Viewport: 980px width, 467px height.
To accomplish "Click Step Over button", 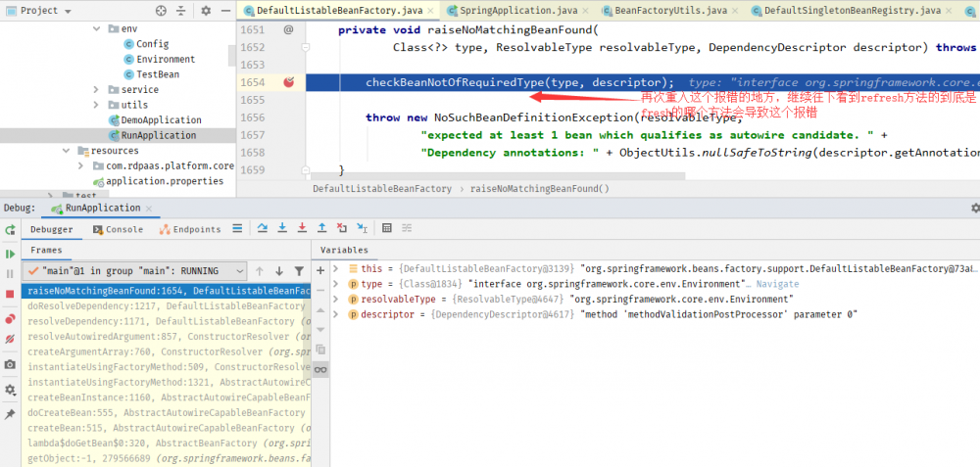I will point(263,228).
